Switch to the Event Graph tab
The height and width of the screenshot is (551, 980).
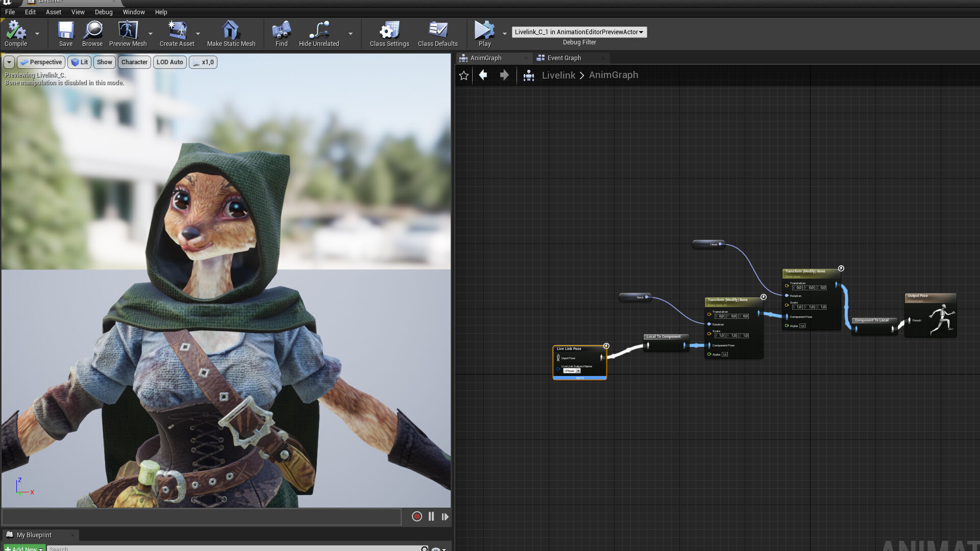coord(564,58)
